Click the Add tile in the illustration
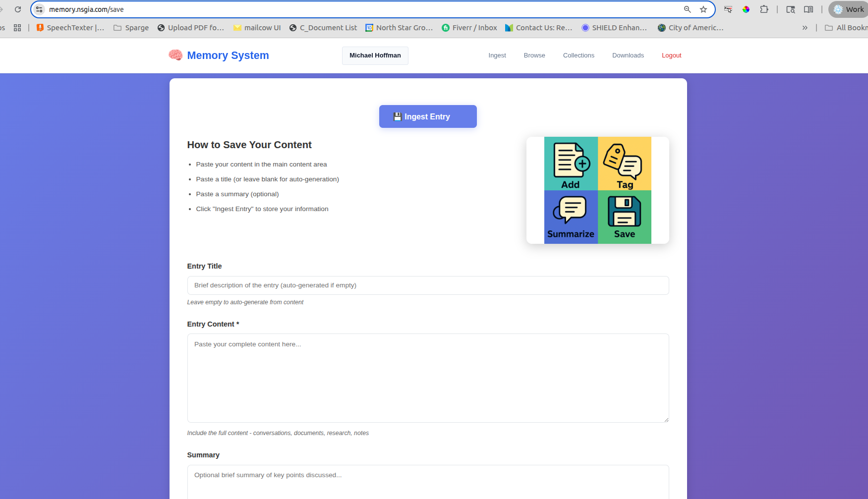 tap(571, 164)
